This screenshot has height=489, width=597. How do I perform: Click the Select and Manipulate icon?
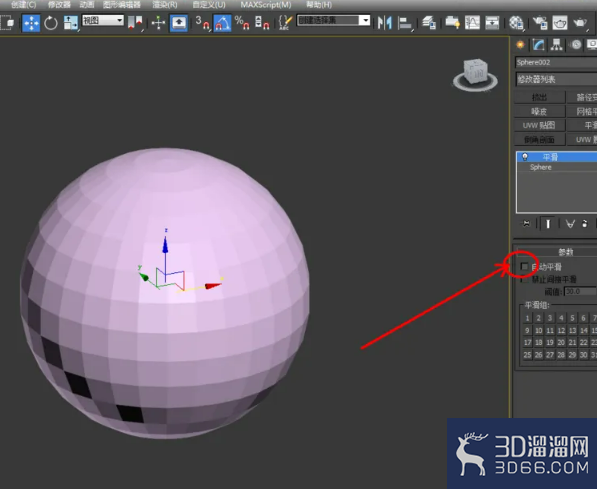click(158, 23)
